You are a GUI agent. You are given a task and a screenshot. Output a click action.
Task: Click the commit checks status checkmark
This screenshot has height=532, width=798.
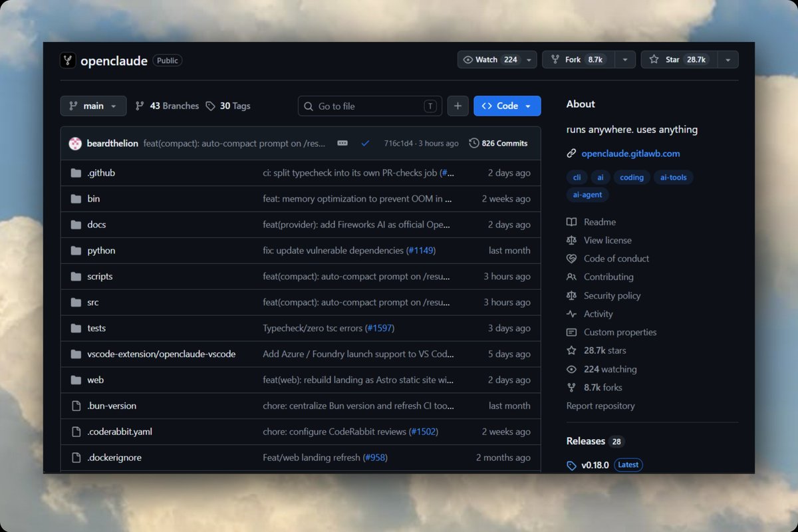click(x=365, y=143)
